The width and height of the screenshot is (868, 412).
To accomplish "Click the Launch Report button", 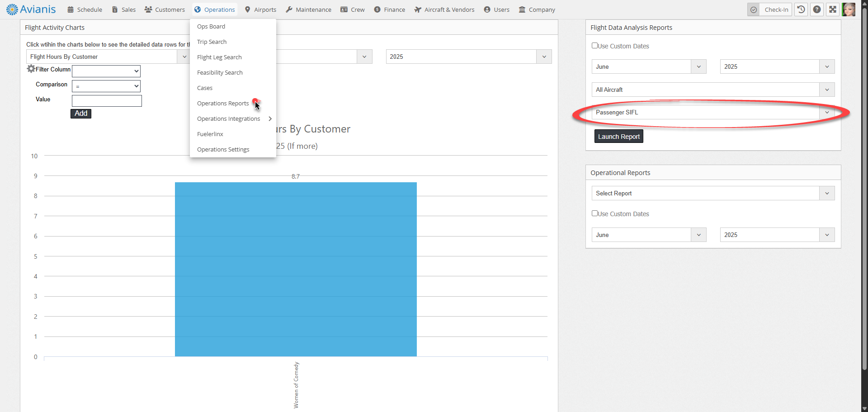I will [x=618, y=137].
